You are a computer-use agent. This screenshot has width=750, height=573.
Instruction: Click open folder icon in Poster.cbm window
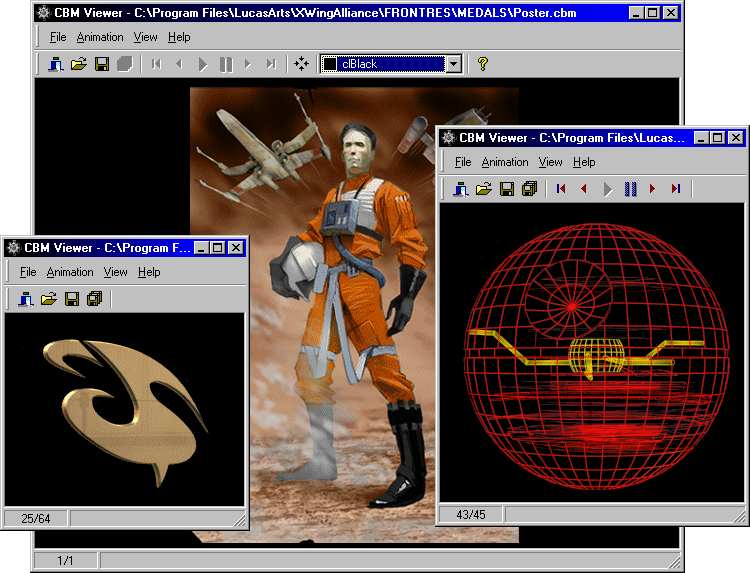pos(79,64)
